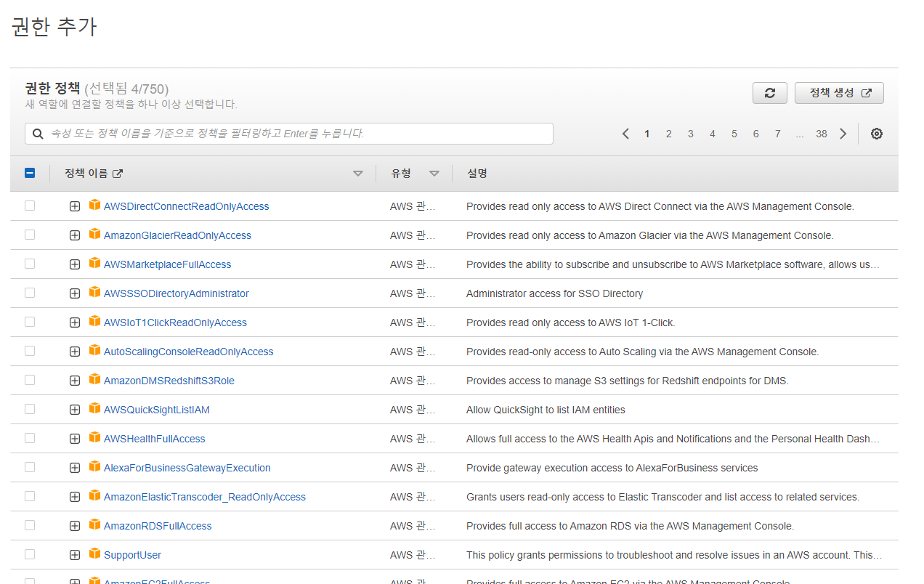Sort by 정책 이름 column arrow
Screen dimensions: 924x584
[357, 174]
